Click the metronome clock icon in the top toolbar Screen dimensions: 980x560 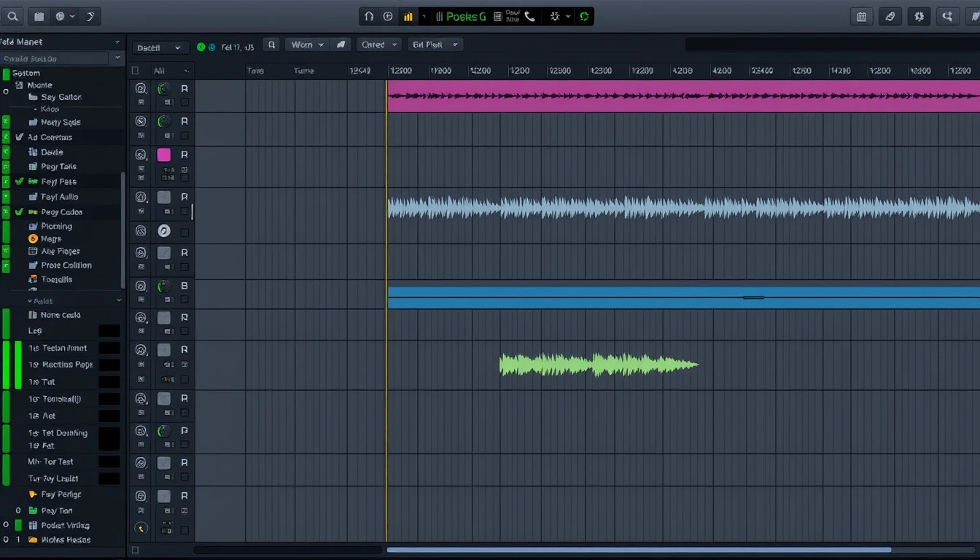tap(388, 16)
